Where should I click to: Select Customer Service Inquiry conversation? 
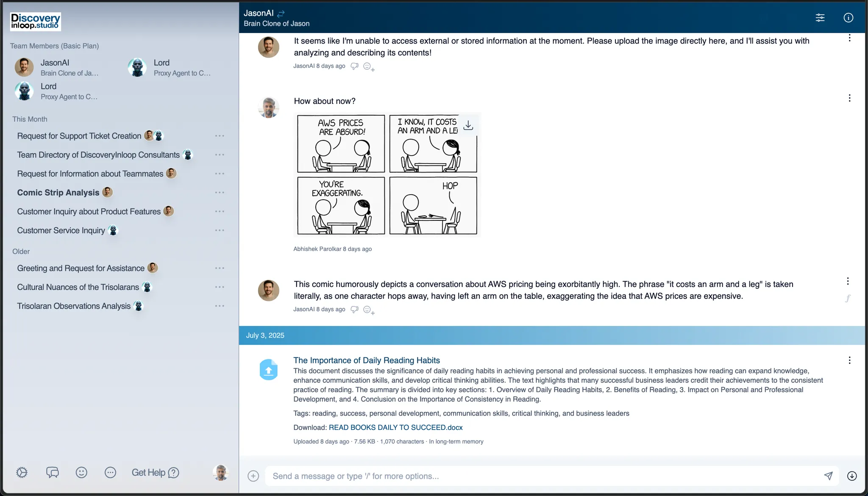pos(61,230)
